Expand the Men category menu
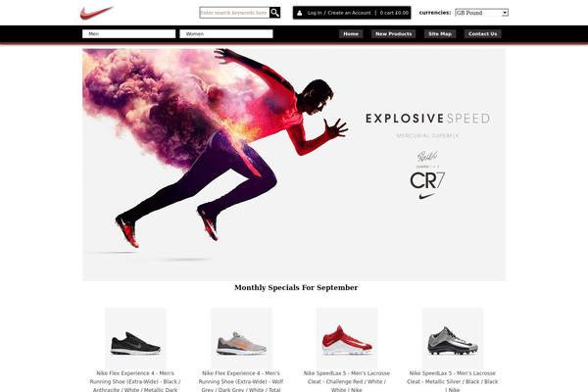This screenshot has width=588, height=392. pos(128,33)
